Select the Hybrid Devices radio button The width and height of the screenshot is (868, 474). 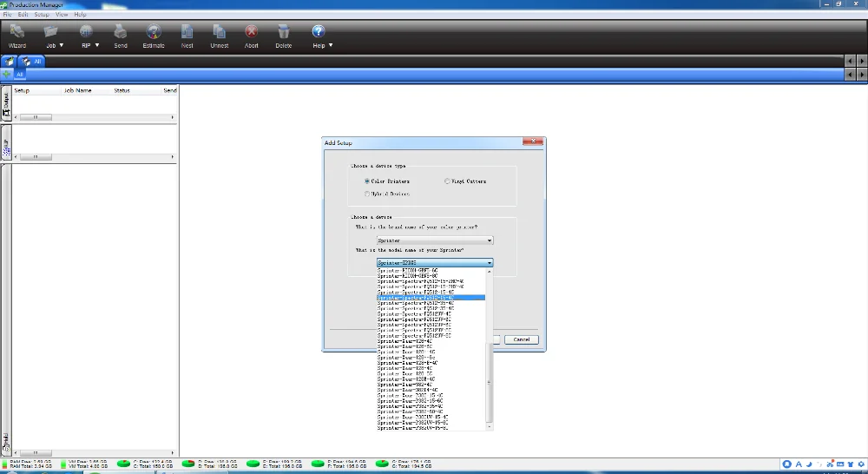coord(367,194)
